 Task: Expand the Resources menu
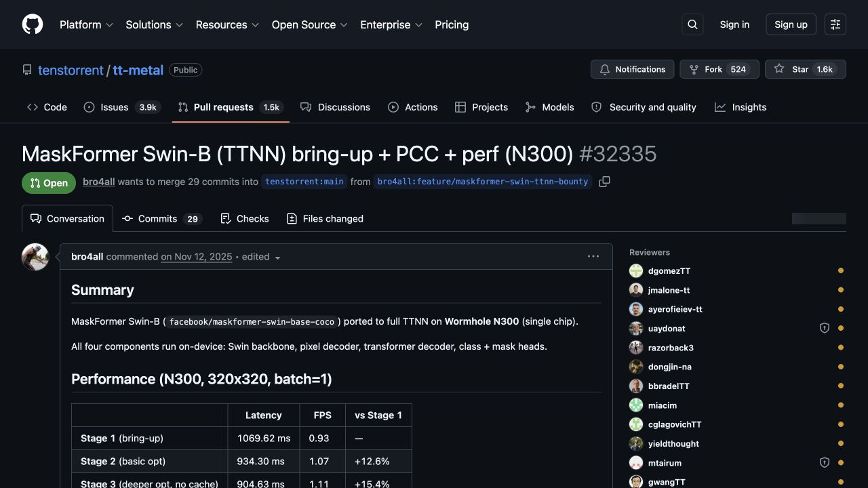point(227,24)
